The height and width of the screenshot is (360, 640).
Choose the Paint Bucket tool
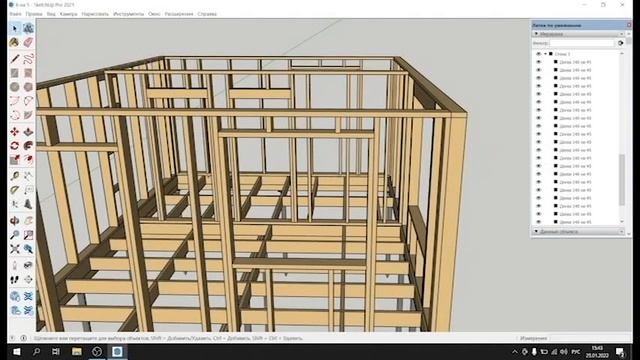pyautogui.click(x=15, y=42)
